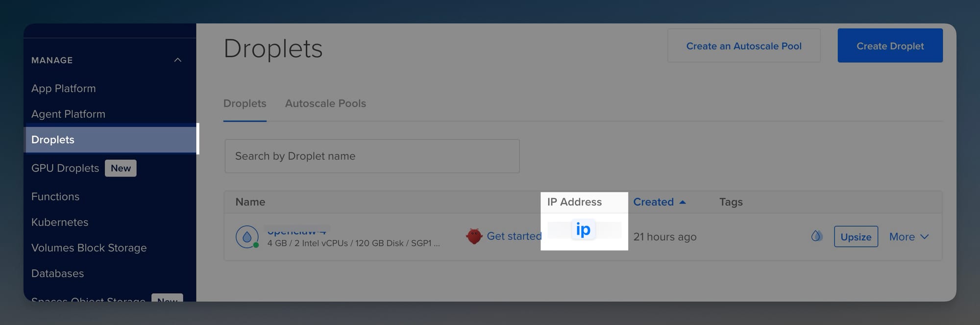Viewport: 980px width, 325px height.
Task: Navigate to Kubernetes in the sidebar
Action: point(60,222)
